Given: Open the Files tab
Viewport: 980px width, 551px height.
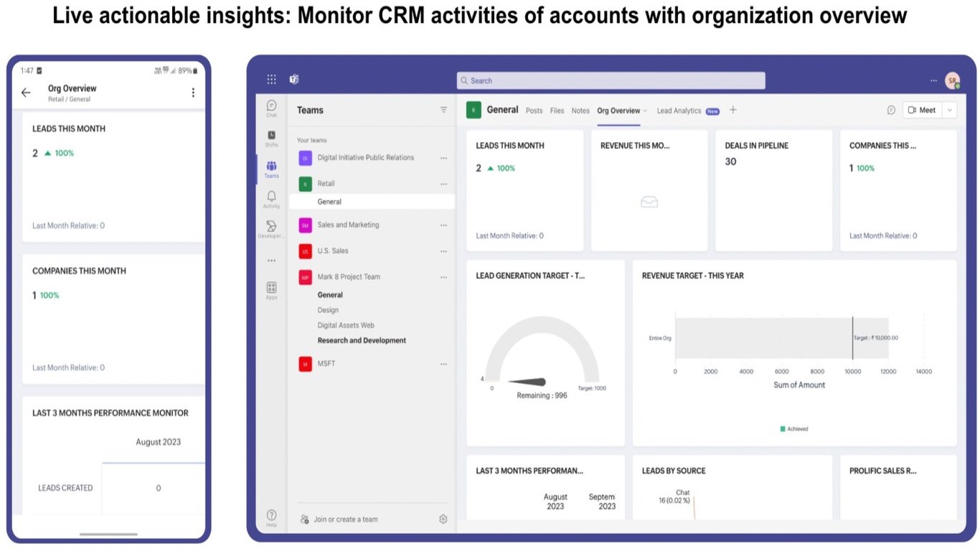Looking at the screenshot, I should pos(557,110).
